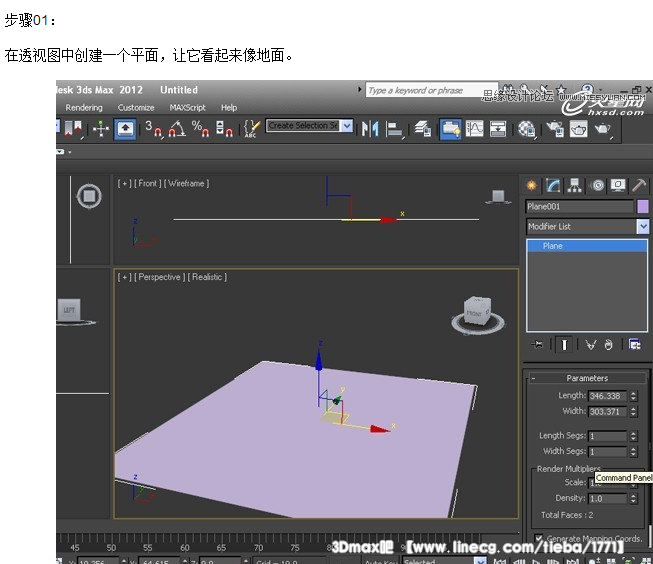Click Remove Modifier from the stack icon
Viewport: 653px width, 564px height.
click(608, 344)
